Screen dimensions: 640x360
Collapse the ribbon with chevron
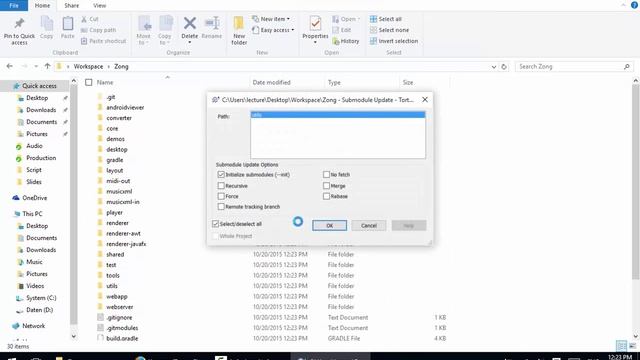point(623,5)
